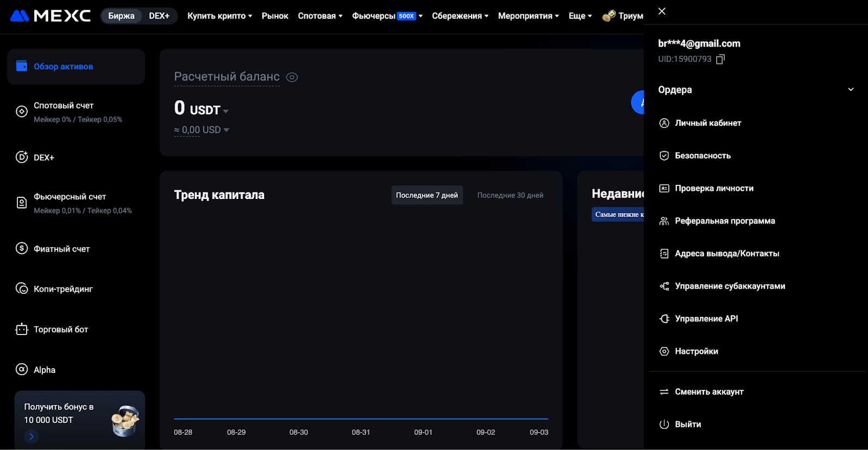The width and height of the screenshot is (868, 450).
Task: Click the treasure coins bonus image
Action: [x=125, y=420]
